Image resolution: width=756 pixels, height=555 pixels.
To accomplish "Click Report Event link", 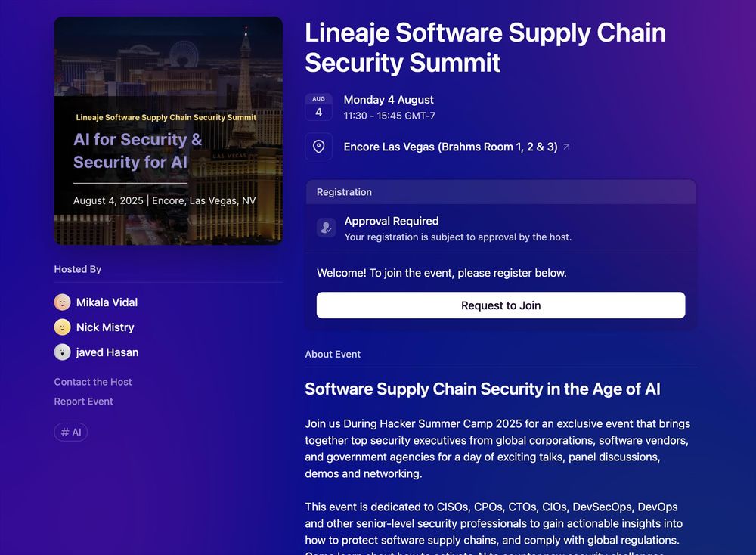I will 83,402.
